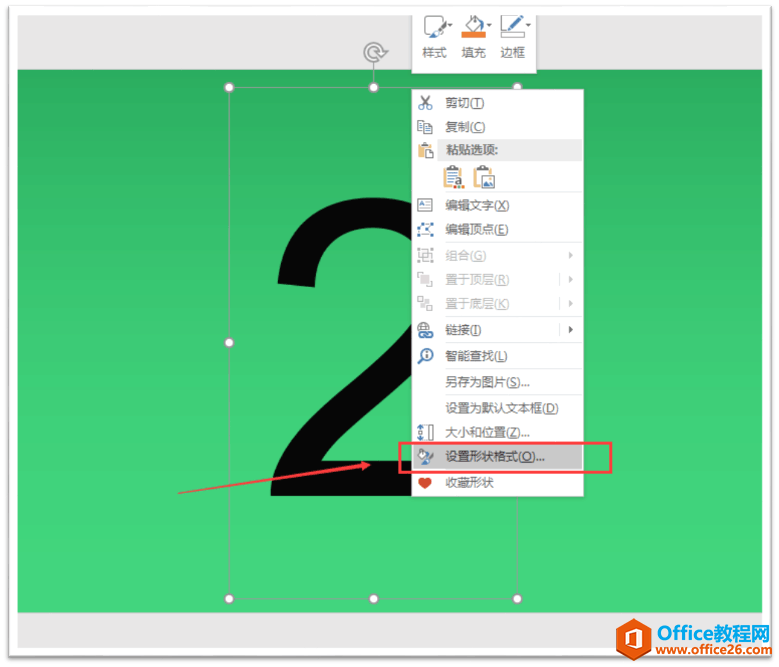Click the bottom-left corner resize handle
The height and width of the screenshot is (667, 779).
click(x=229, y=599)
